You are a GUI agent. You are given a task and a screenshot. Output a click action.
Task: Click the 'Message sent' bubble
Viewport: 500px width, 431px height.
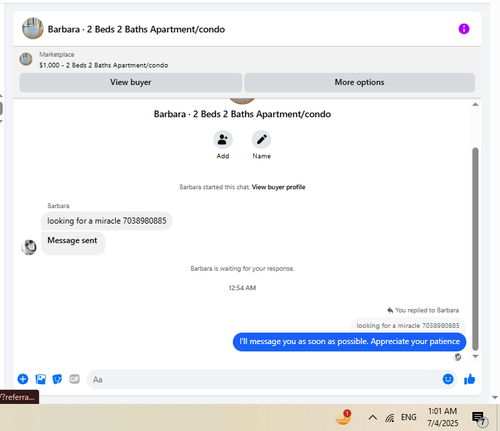(73, 243)
